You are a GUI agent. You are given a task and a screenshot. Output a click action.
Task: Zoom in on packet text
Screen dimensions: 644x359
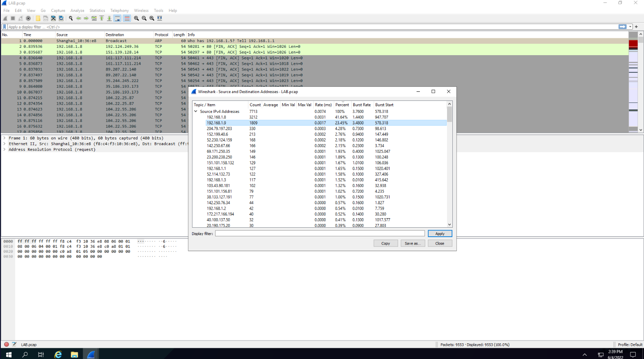point(137,19)
